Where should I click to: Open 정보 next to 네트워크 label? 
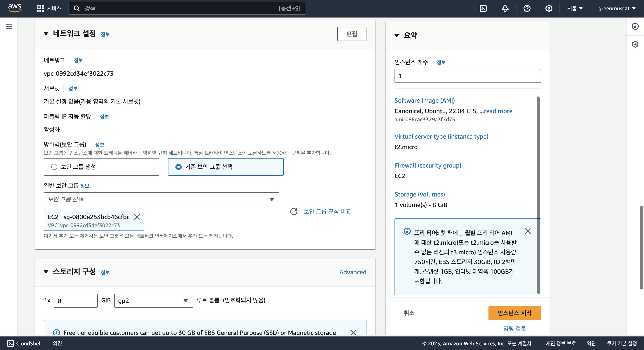pos(78,60)
